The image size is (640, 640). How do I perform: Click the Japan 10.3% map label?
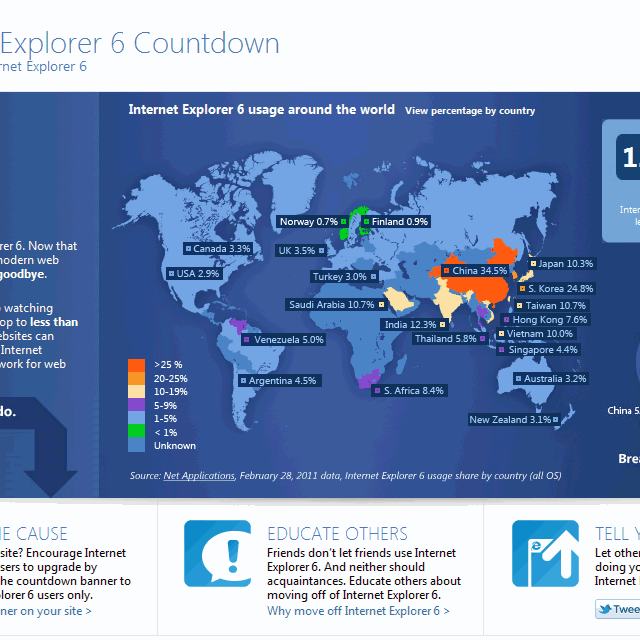tap(562, 264)
